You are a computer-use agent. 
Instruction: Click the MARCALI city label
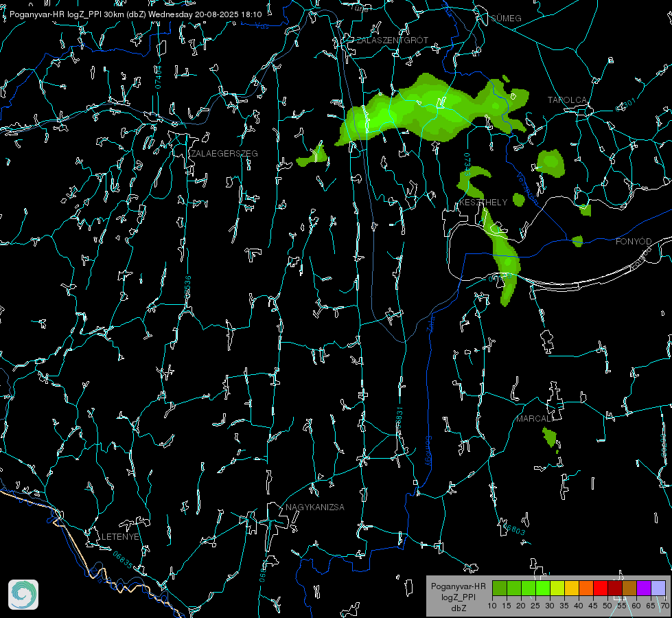(x=535, y=419)
